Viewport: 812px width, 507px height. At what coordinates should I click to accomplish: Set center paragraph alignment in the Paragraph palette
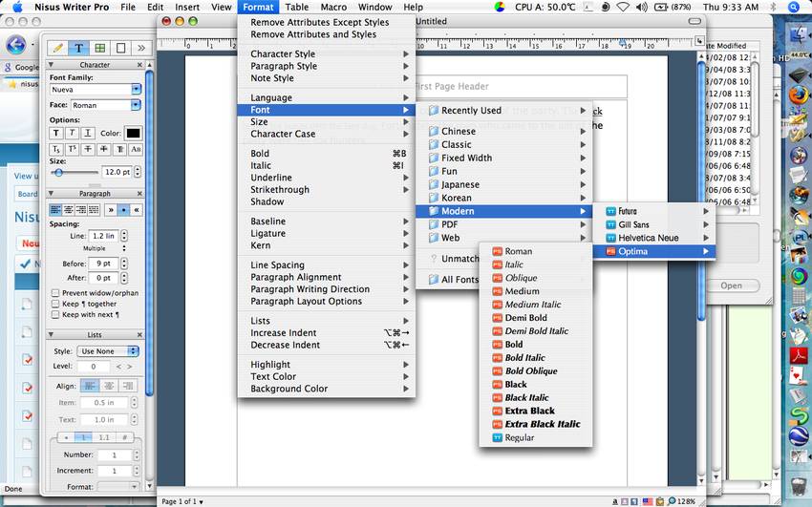[68, 210]
